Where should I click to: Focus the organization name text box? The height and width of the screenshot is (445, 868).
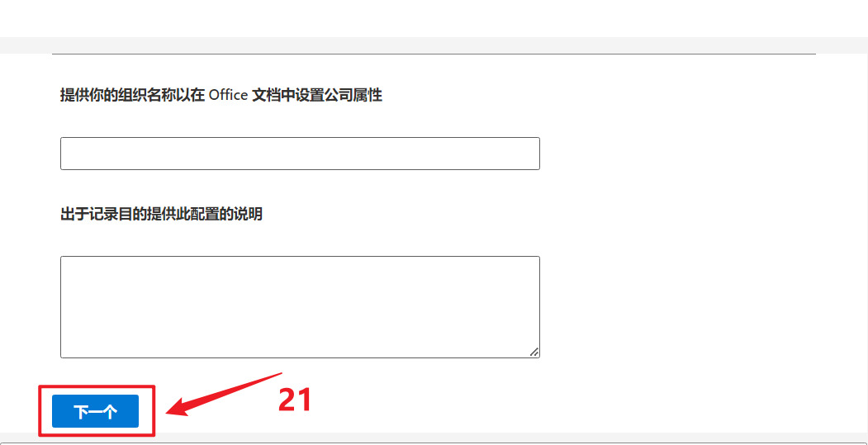pyautogui.click(x=300, y=154)
